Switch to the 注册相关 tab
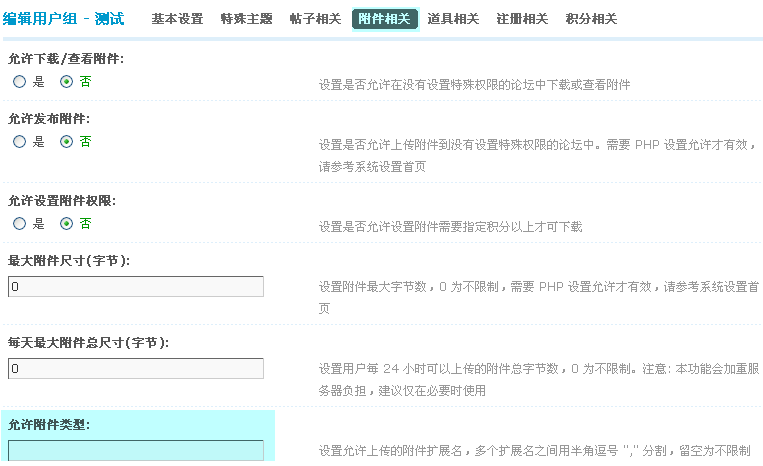 [522, 19]
